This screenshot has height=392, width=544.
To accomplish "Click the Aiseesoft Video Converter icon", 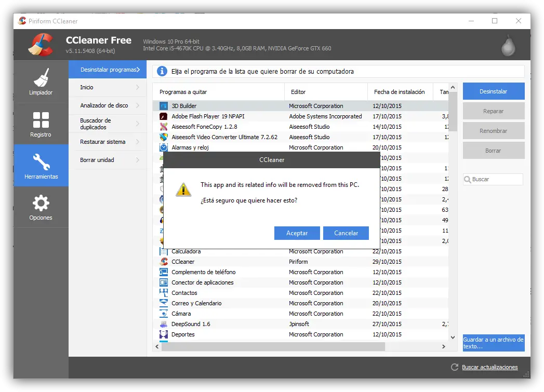I will (164, 137).
